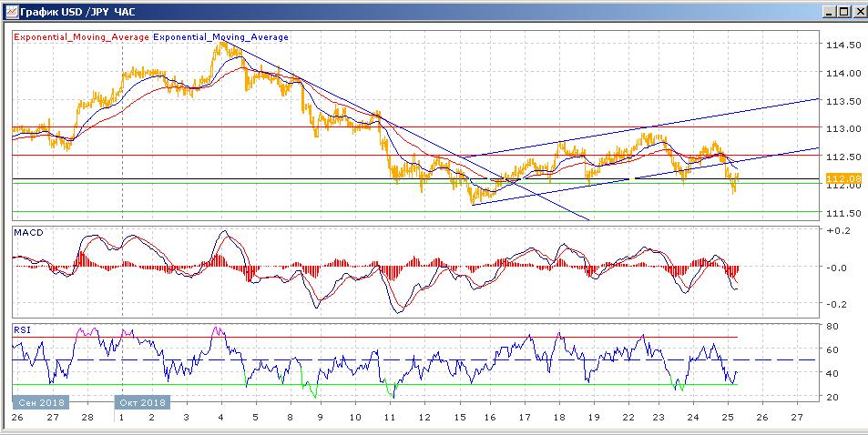Screen dimensions: 868x435
Task: Select the RSI indicator panel label
Action: (x=21, y=329)
